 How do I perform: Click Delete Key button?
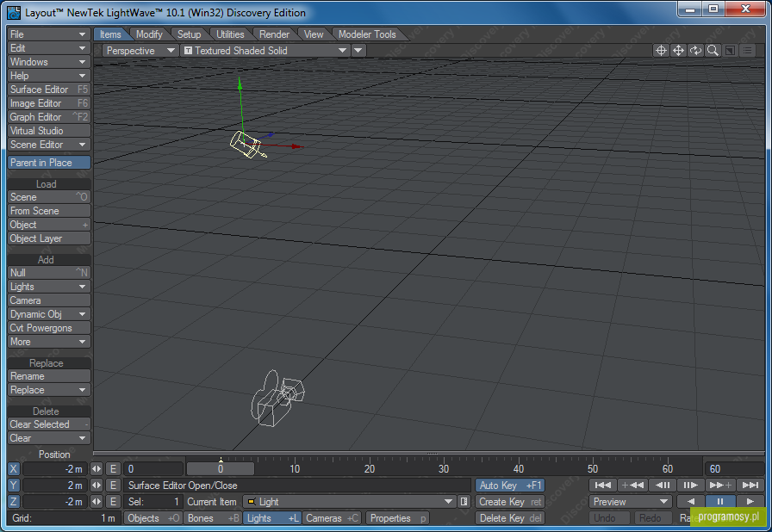[x=509, y=517]
